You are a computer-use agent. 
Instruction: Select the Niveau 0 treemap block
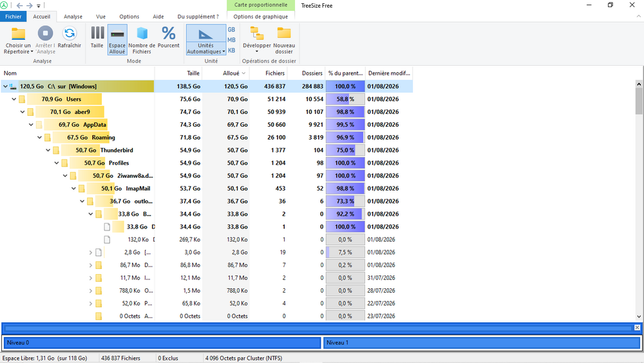[x=162, y=342]
